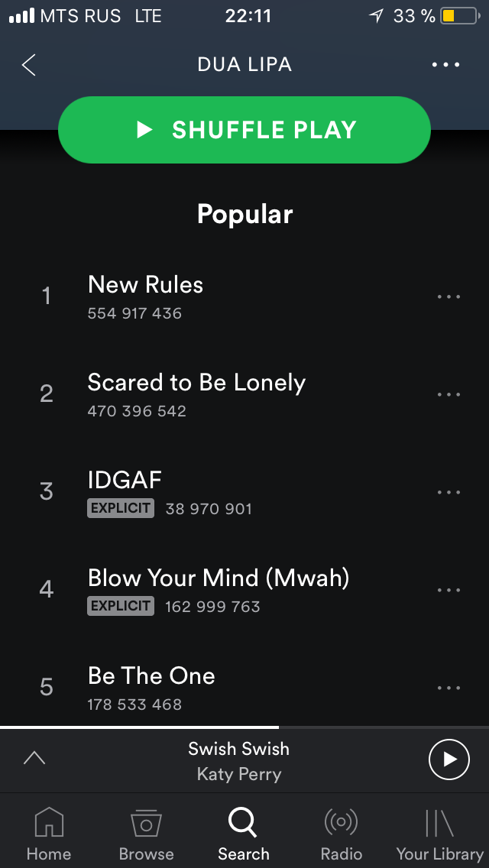The image size is (489, 868).
Task: Resume playback of Swish Swish
Action: click(x=449, y=759)
